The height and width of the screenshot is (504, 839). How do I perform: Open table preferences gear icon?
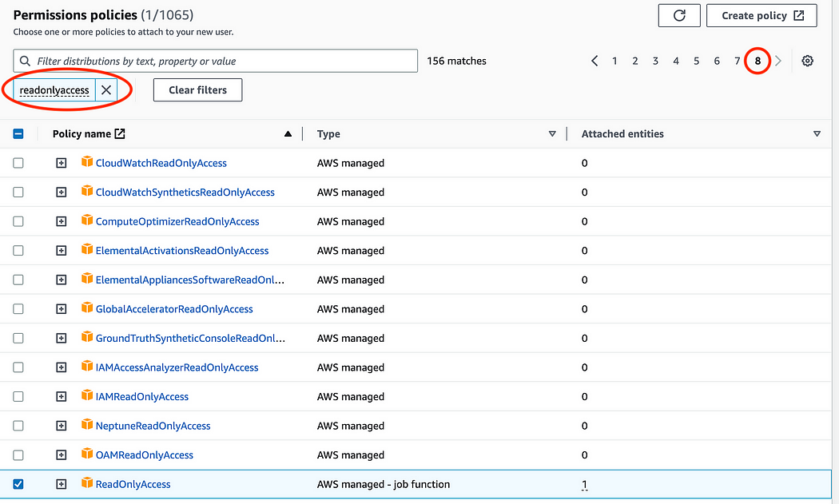pos(807,61)
